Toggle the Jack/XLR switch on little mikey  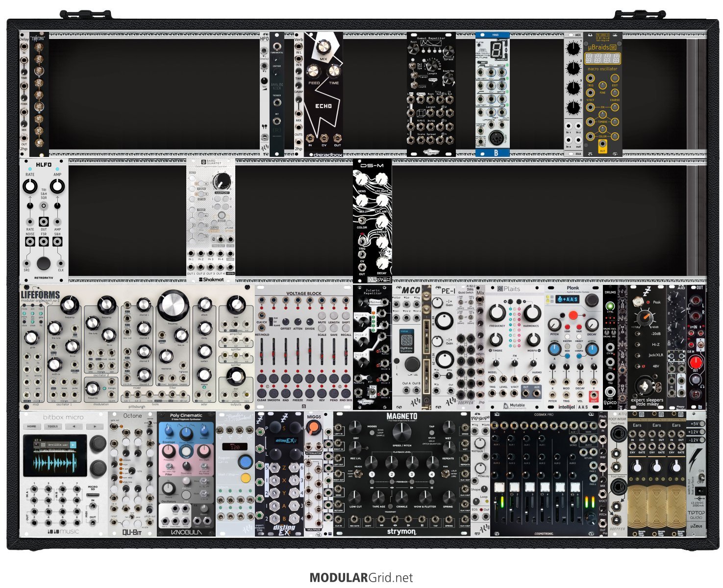(639, 355)
